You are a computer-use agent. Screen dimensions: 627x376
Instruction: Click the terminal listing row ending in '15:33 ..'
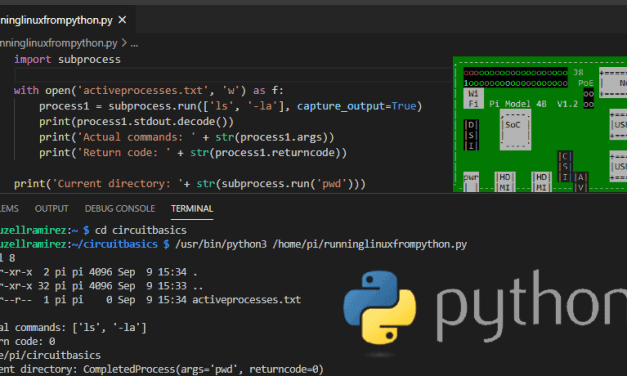pyautogui.click(x=102, y=286)
